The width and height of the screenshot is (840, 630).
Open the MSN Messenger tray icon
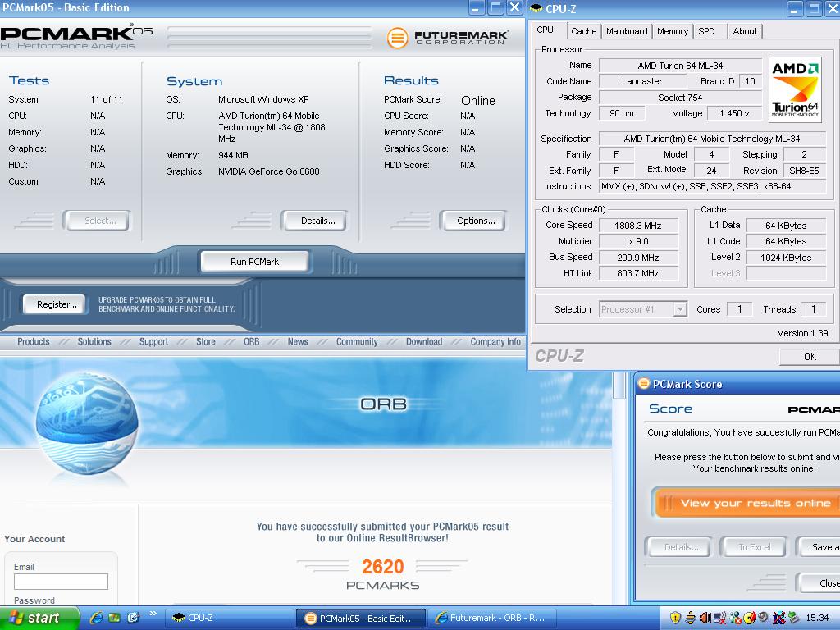[x=736, y=618]
